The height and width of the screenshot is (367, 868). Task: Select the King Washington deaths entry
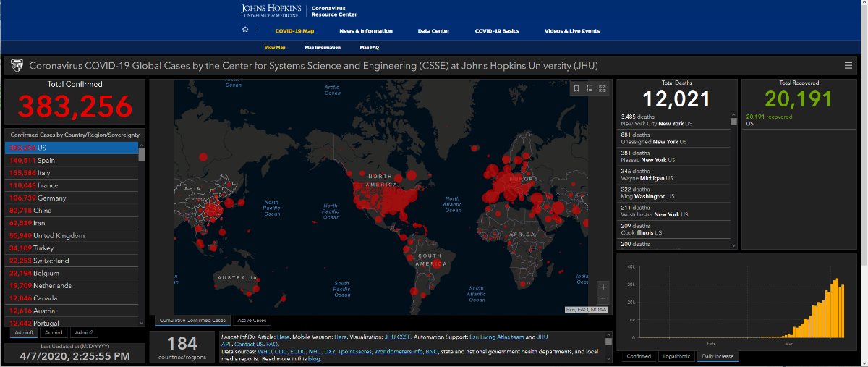[x=674, y=193]
